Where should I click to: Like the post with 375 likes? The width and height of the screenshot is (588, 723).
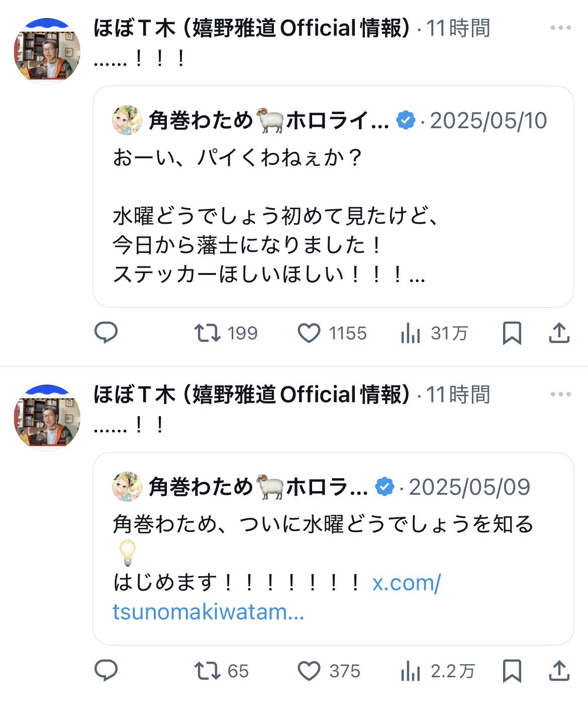[309, 671]
